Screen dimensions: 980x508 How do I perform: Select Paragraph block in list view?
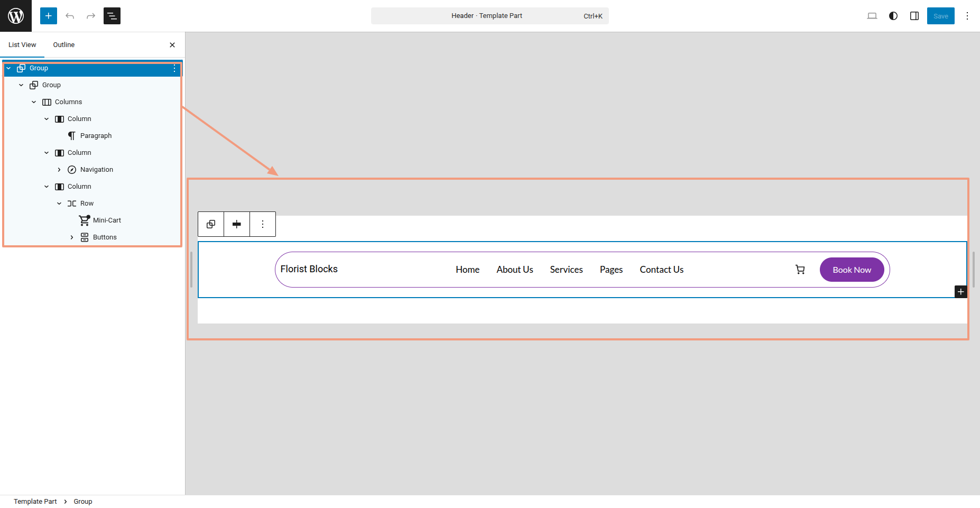click(96, 136)
